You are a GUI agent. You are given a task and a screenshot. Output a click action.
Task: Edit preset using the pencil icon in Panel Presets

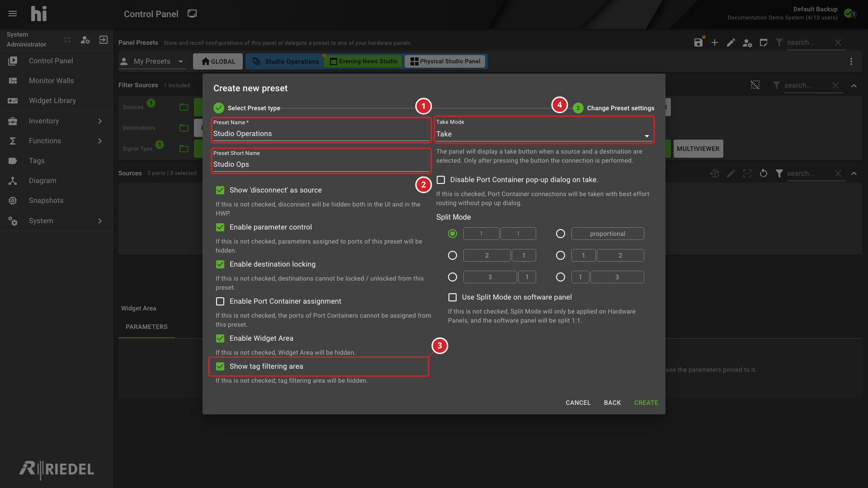coord(731,42)
